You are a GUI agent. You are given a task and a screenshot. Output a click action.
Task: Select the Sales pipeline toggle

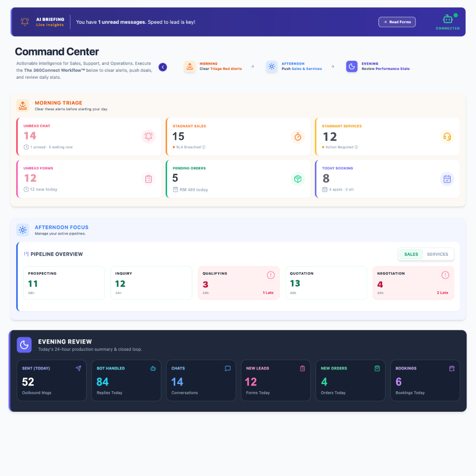pyautogui.click(x=411, y=254)
